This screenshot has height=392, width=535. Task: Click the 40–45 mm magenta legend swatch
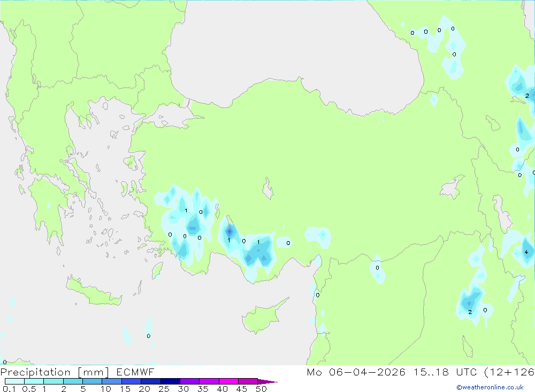coord(228,381)
